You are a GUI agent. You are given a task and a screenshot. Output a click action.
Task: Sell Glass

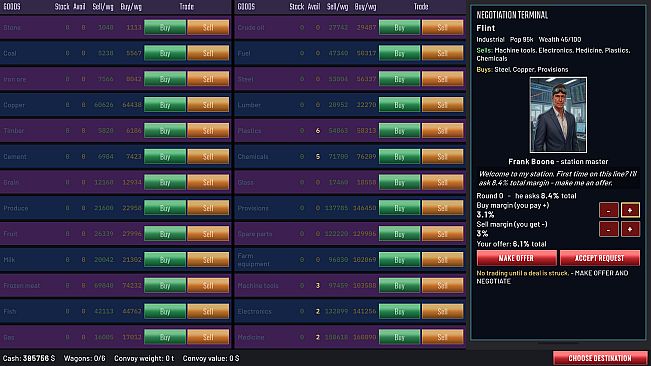(x=443, y=182)
